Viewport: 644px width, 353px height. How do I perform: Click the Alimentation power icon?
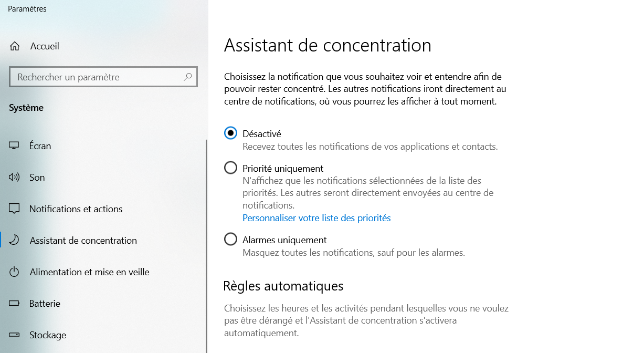(14, 272)
